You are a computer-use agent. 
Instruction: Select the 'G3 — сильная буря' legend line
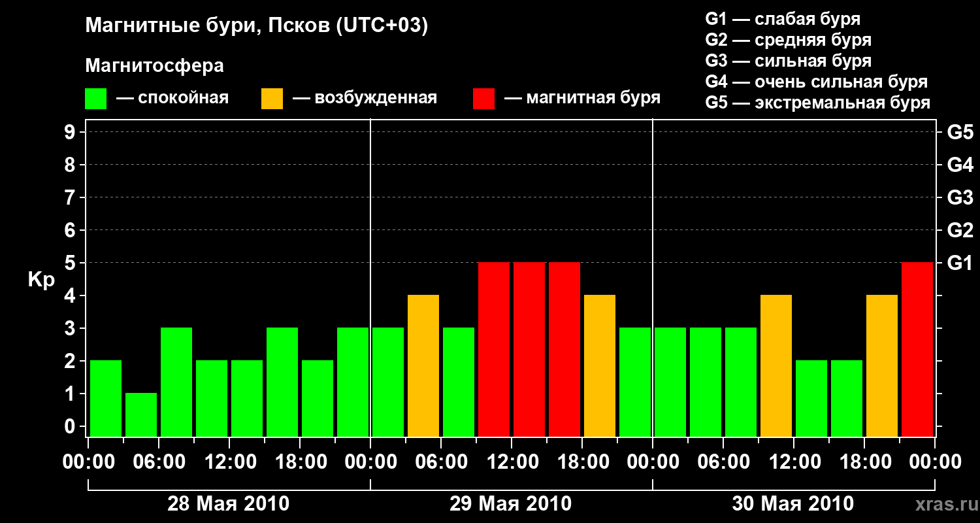click(788, 61)
